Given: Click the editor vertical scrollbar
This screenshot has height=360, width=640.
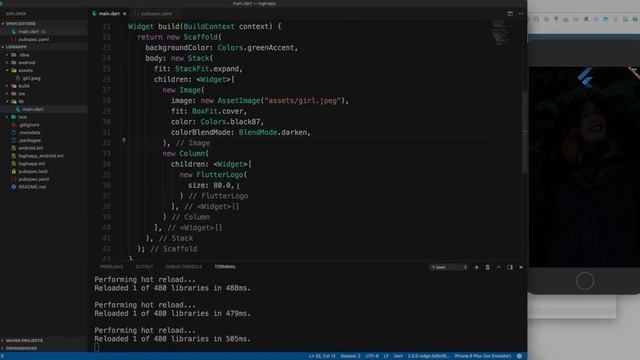Looking at the screenshot, I should click(x=524, y=133).
